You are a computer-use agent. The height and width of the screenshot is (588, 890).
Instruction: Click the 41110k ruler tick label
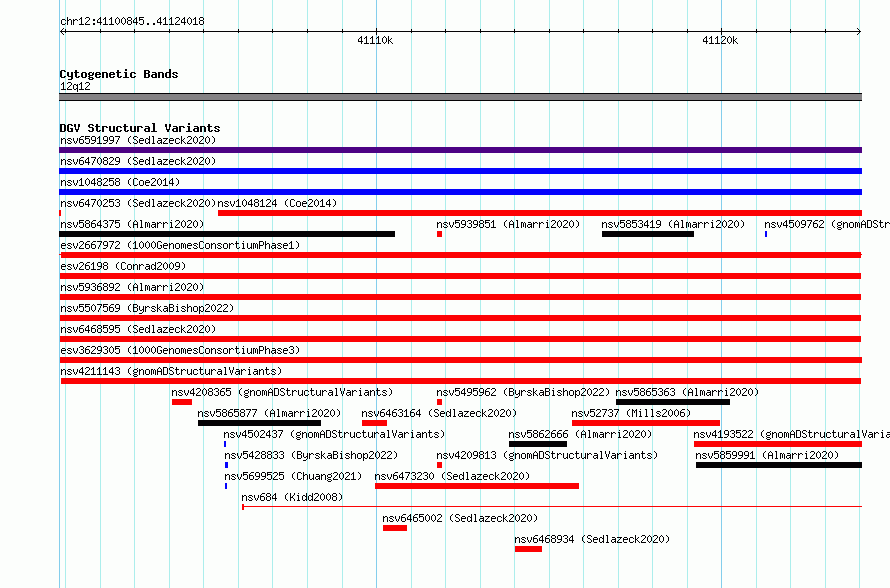coord(375,40)
